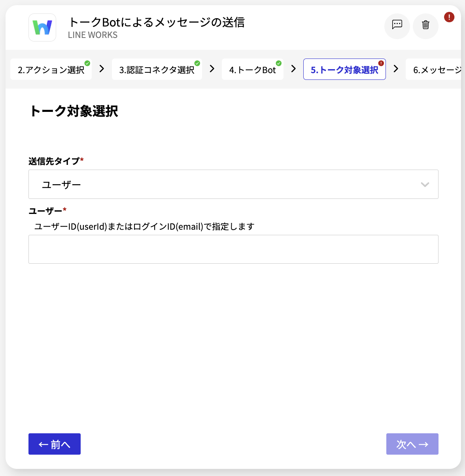The image size is (465, 476).
Task: Click the LINE WORKS app logo icon
Action: (x=42, y=28)
